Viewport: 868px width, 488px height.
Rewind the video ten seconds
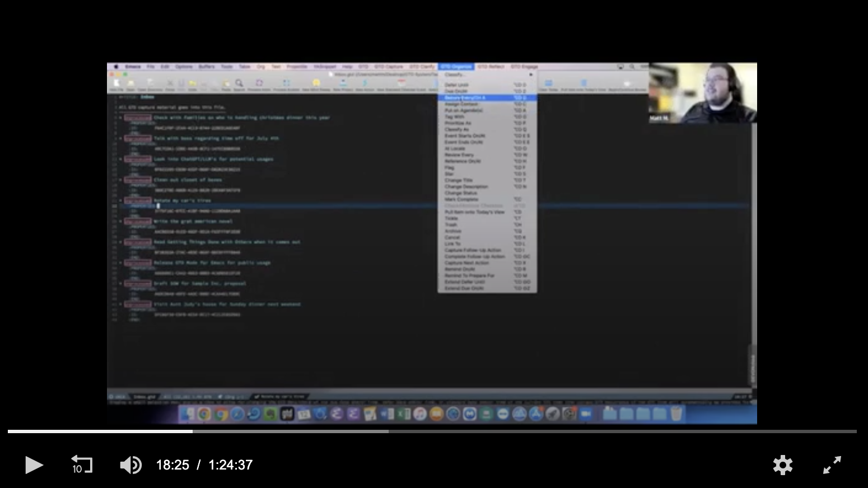tap(82, 465)
